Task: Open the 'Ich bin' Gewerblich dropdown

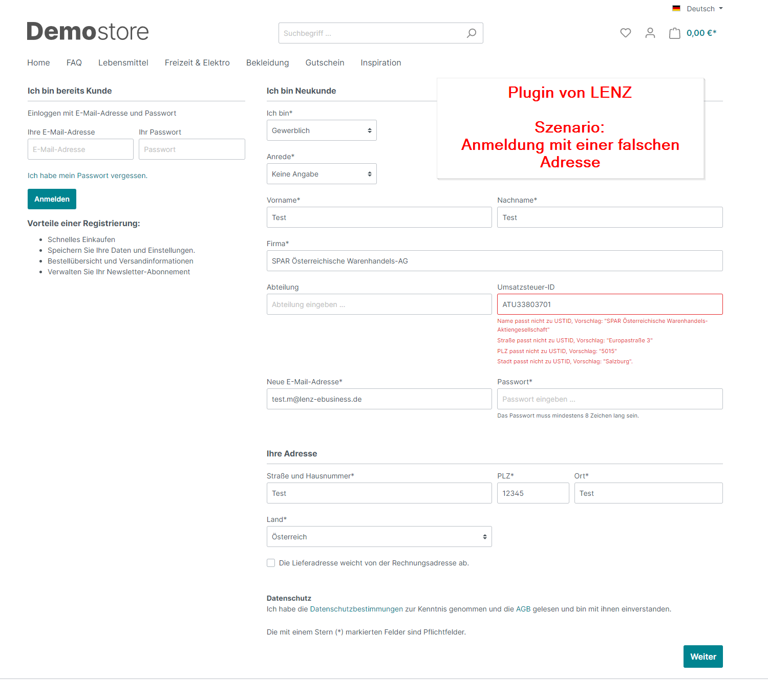Action: click(x=322, y=130)
